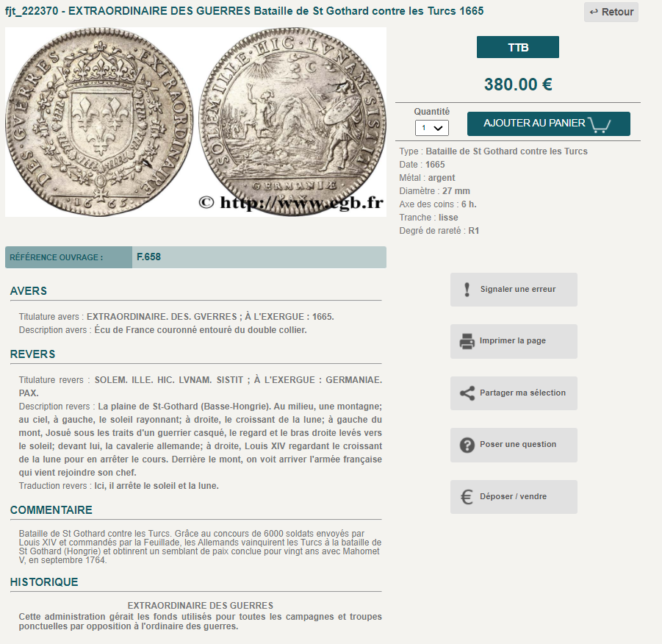Go back with the Retour button
The width and height of the screenshot is (662, 644).
[611, 12]
